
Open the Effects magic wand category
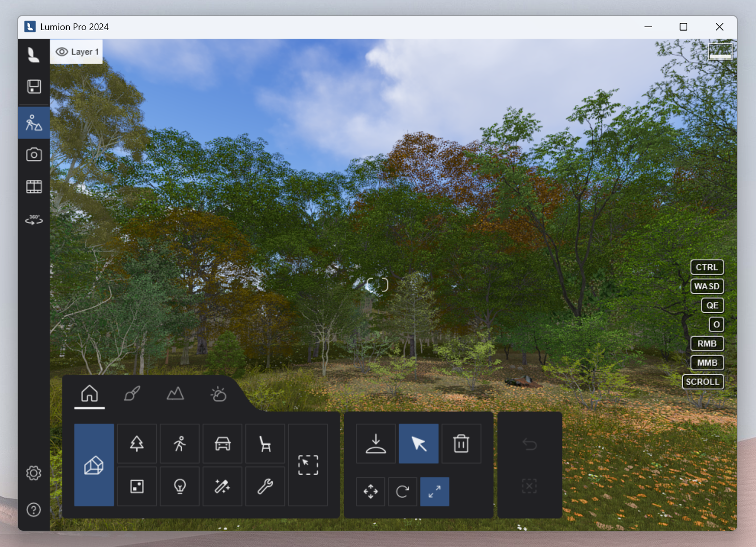click(x=222, y=486)
